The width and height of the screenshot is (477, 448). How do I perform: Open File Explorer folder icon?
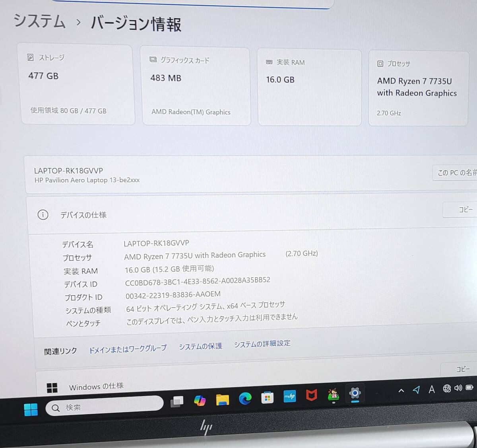click(x=223, y=399)
